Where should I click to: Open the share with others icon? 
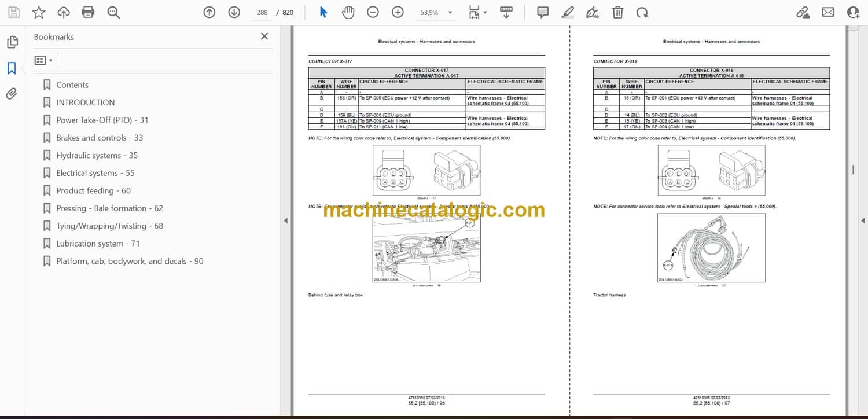pos(853,12)
